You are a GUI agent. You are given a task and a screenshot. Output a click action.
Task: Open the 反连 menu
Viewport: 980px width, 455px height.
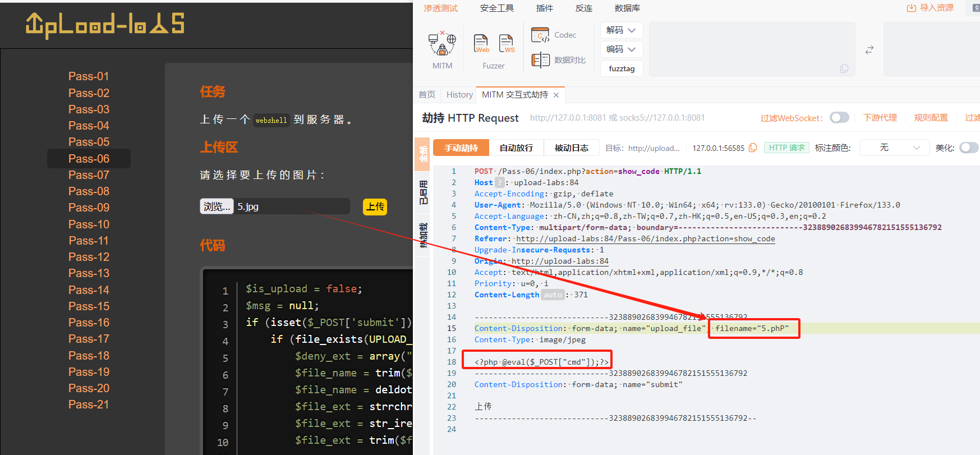coord(584,8)
